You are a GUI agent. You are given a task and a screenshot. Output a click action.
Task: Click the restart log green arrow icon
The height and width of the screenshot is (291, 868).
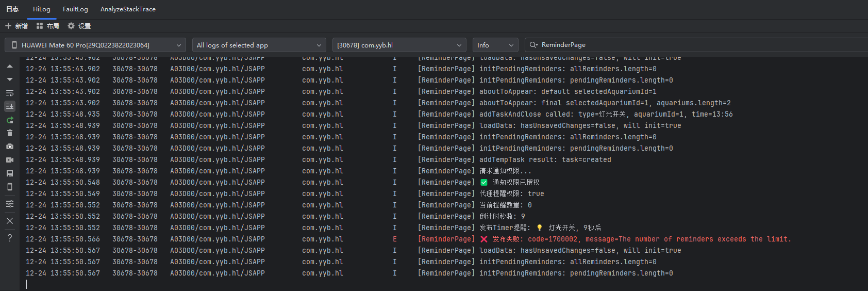(10, 120)
